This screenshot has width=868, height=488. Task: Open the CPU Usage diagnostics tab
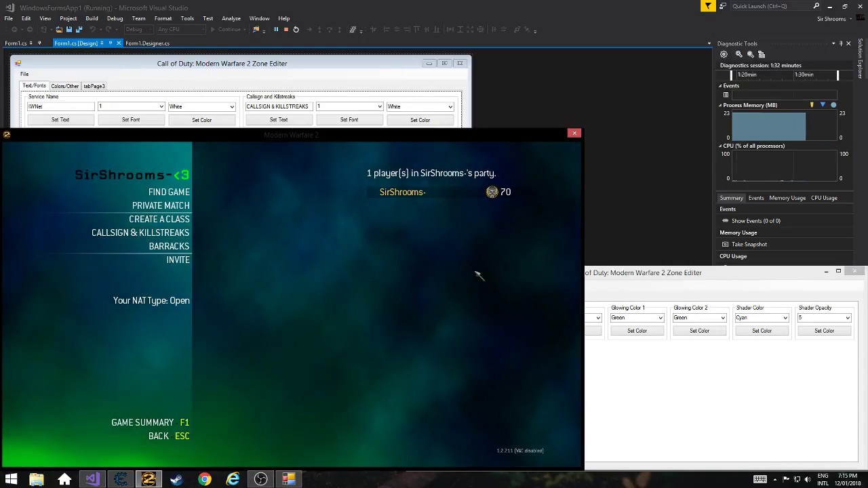coord(824,198)
